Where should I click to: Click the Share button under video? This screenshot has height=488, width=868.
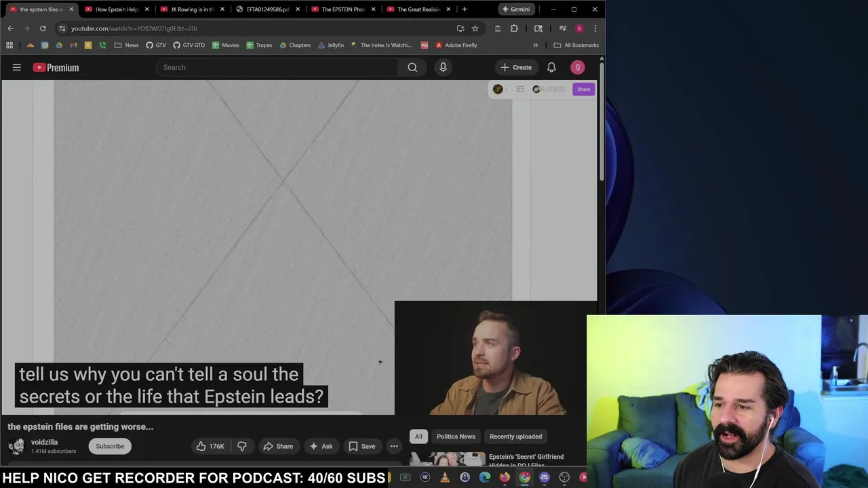click(278, 446)
